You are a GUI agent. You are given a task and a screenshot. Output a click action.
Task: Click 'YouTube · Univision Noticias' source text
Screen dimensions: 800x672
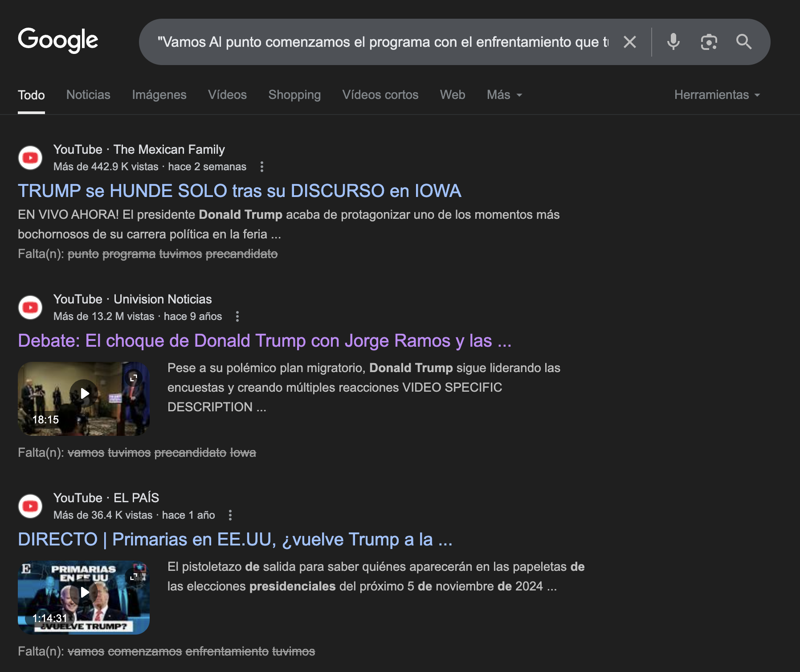[x=133, y=299]
